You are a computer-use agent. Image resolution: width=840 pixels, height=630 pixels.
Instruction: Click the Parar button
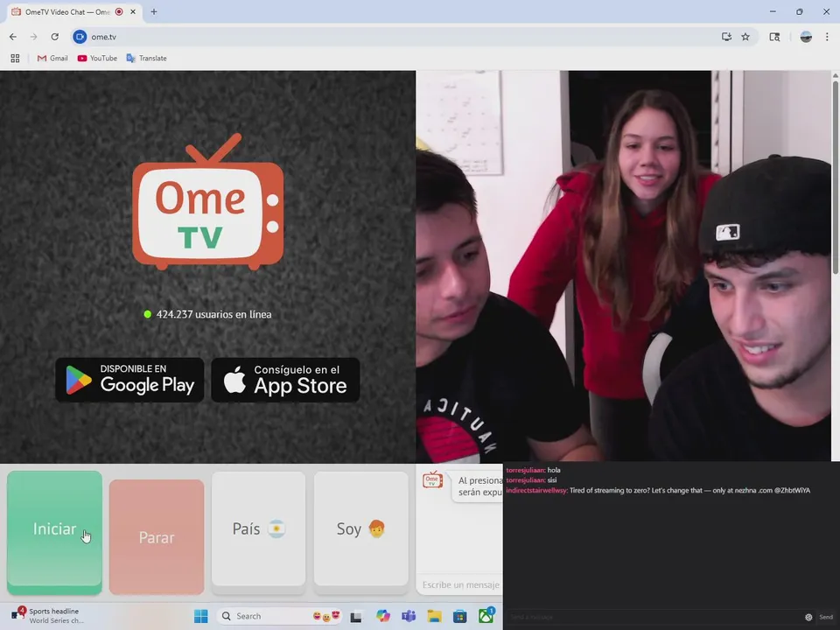pos(157,536)
